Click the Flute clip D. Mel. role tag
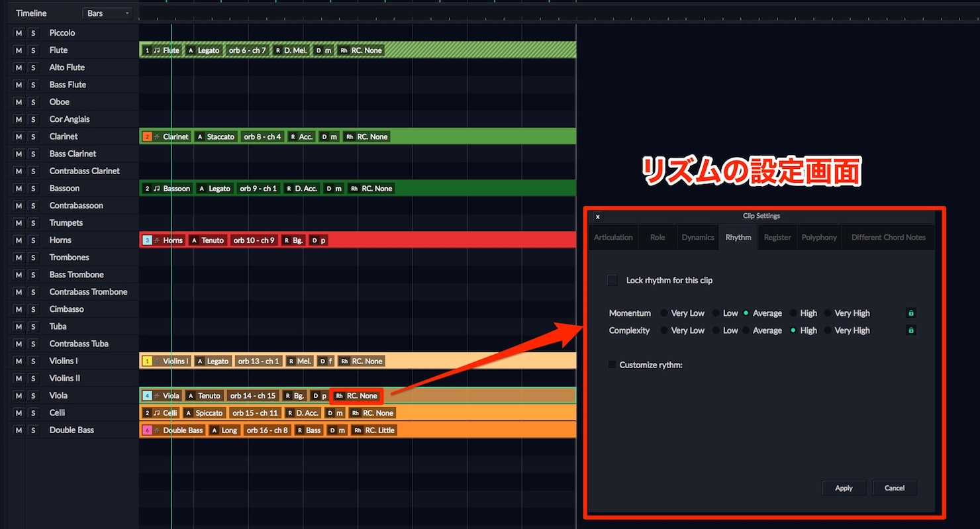The height and width of the screenshot is (529, 980). 291,50
